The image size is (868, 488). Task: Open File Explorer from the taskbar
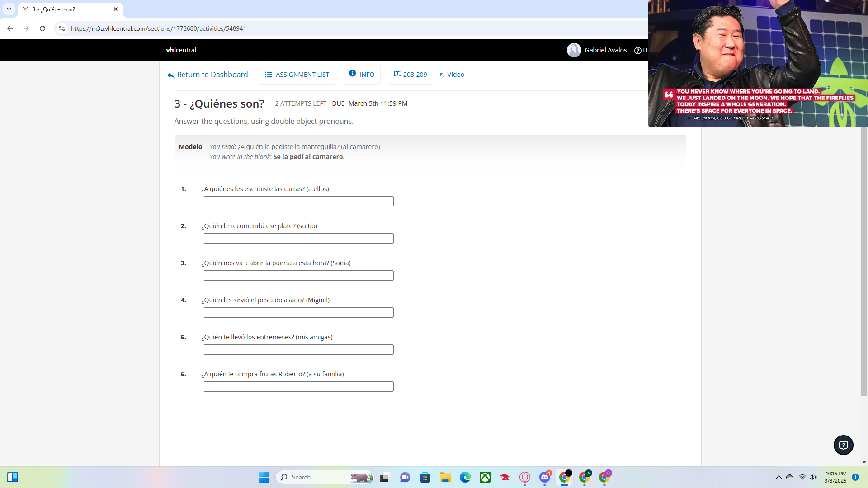[445, 477]
